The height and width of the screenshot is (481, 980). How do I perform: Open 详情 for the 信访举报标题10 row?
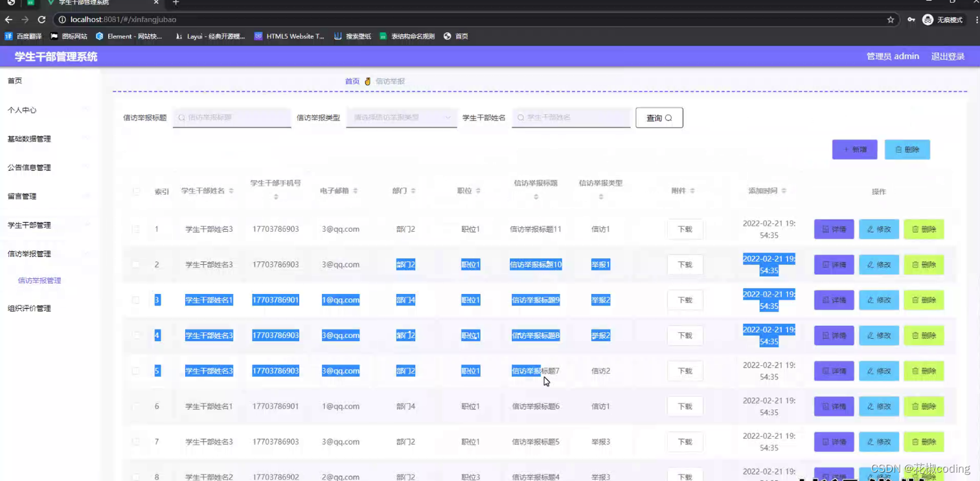pyautogui.click(x=834, y=264)
